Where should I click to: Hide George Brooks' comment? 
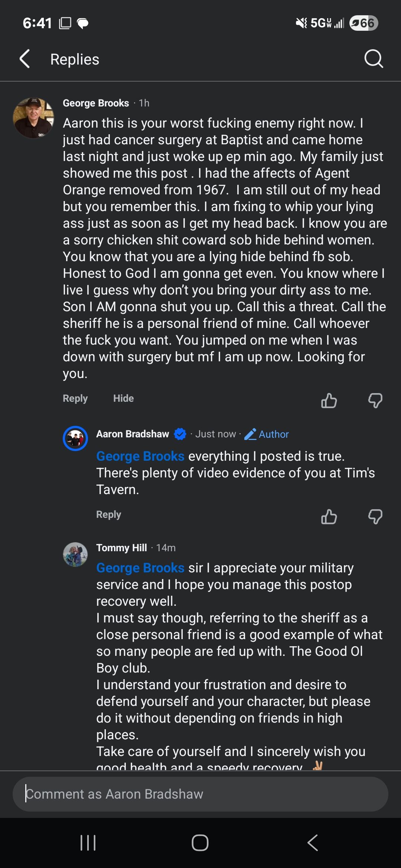click(123, 398)
